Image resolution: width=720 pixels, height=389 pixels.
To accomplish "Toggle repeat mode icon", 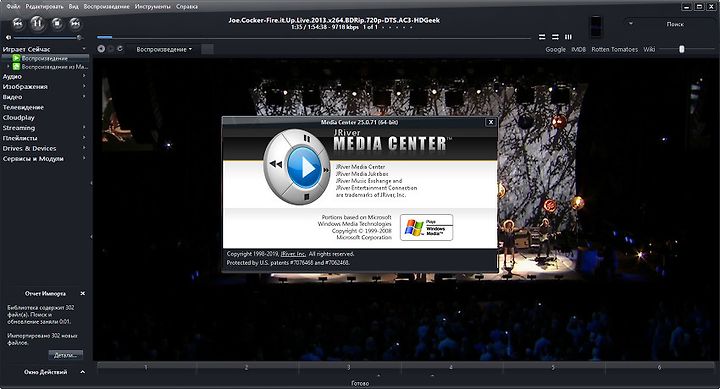I will point(542,37).
